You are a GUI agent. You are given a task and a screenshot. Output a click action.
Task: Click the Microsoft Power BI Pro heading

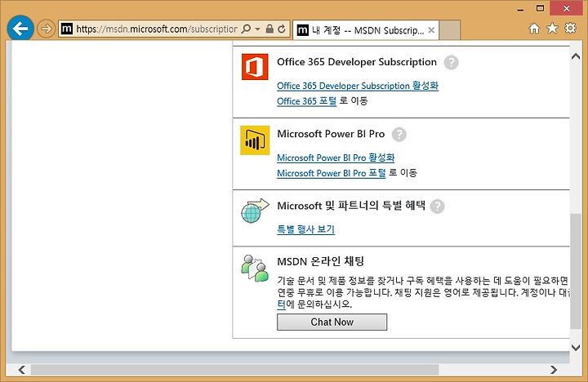[x=331, y=134]
